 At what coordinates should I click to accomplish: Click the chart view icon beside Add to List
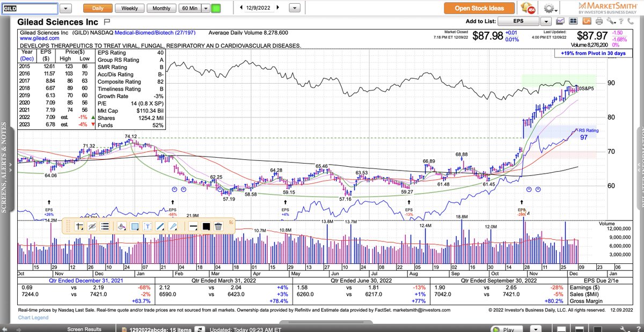coord(561,21)
